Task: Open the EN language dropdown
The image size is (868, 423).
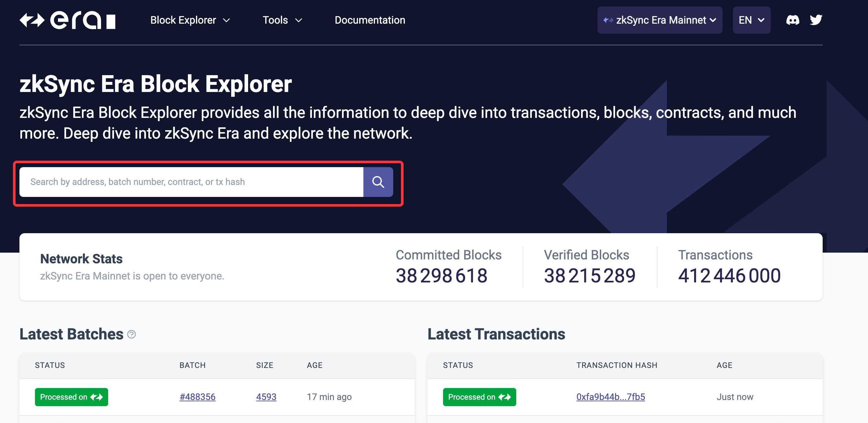Action: [x=751, y=20]
